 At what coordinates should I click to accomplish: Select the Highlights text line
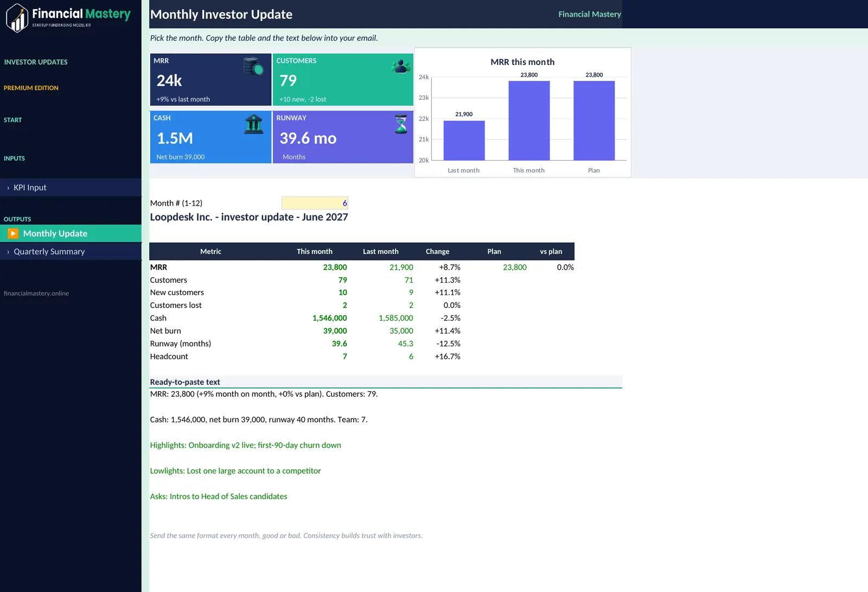(246, 445)
